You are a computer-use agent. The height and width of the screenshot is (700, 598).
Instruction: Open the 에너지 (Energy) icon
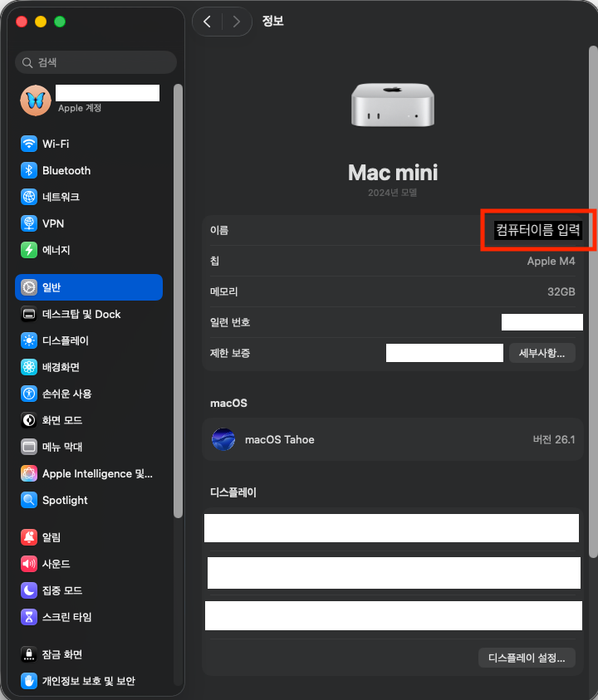[29, 250]
